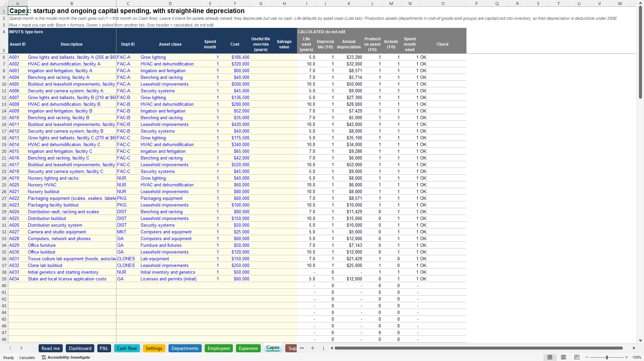Viewport: 644px width, 361px height.
Task: Switch to Page Layout view
Action: click(563, 357)
